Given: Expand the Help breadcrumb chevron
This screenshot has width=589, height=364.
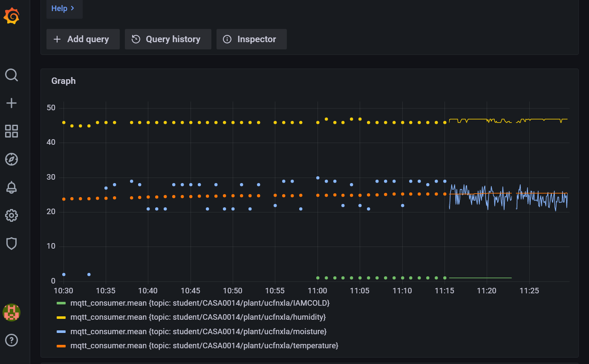Looking at the screenshot, I should click(x=72, y=8).
